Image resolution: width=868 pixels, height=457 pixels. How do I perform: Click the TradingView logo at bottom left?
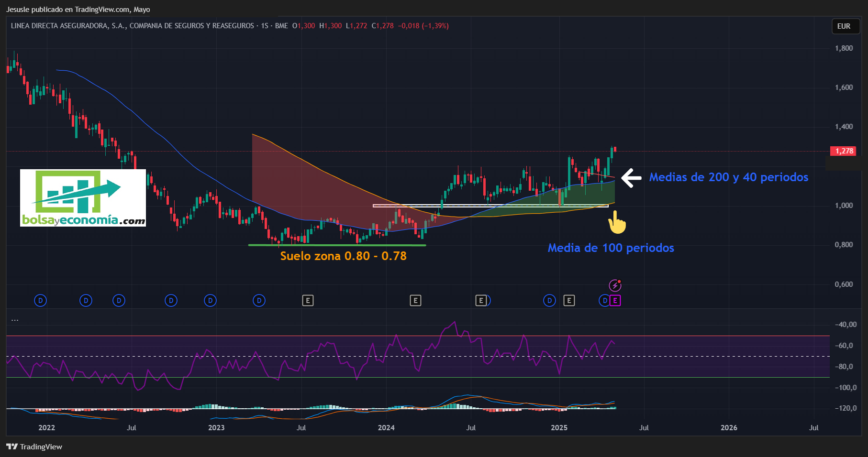[34, 446]
